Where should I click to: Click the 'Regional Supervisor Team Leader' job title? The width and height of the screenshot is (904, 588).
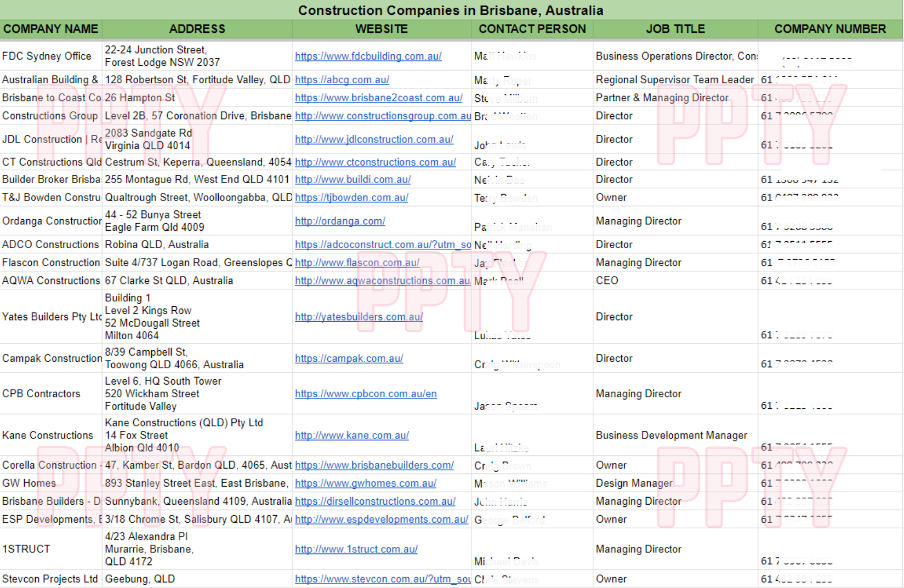point(675,80)
